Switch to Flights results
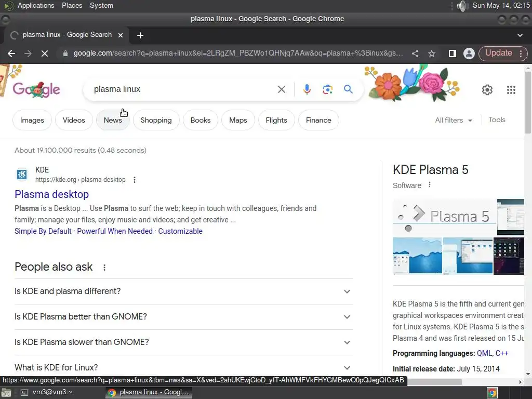 (x=276, y=120)
